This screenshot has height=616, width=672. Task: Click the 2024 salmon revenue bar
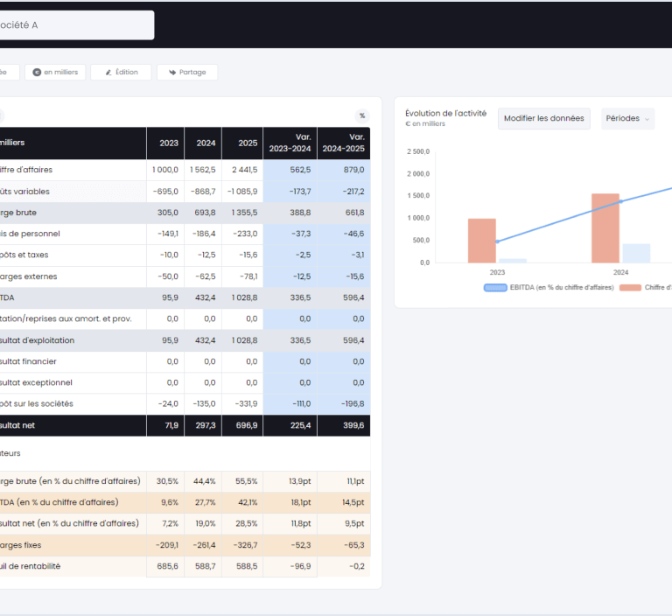tap(605, 228)
